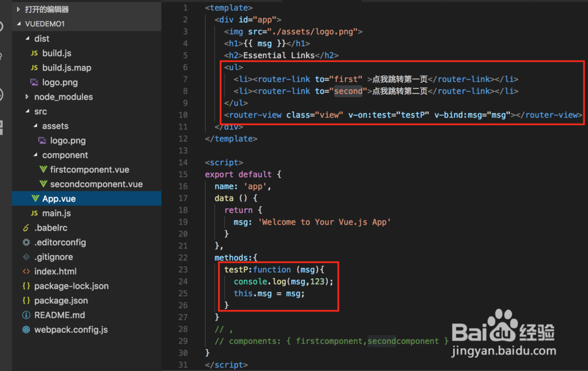Click the Babel icon beside .babelrc
This screenshot has width=588, height=371.
(x=26, y=228)
